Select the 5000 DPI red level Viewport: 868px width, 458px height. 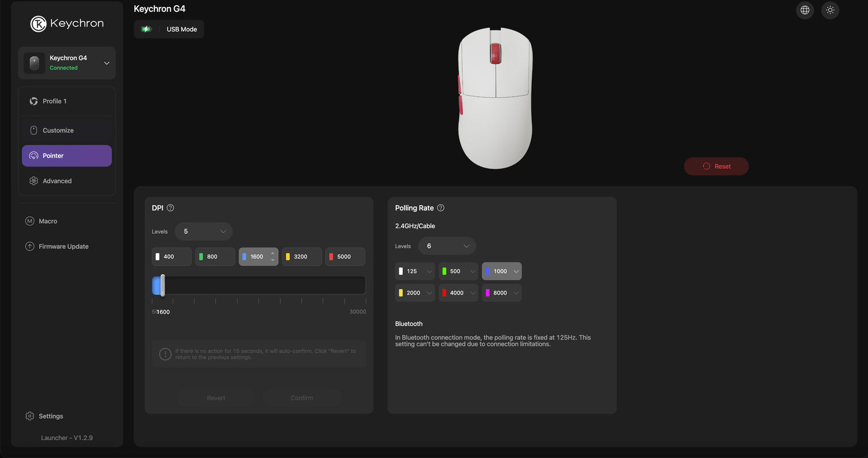point(345,257)
